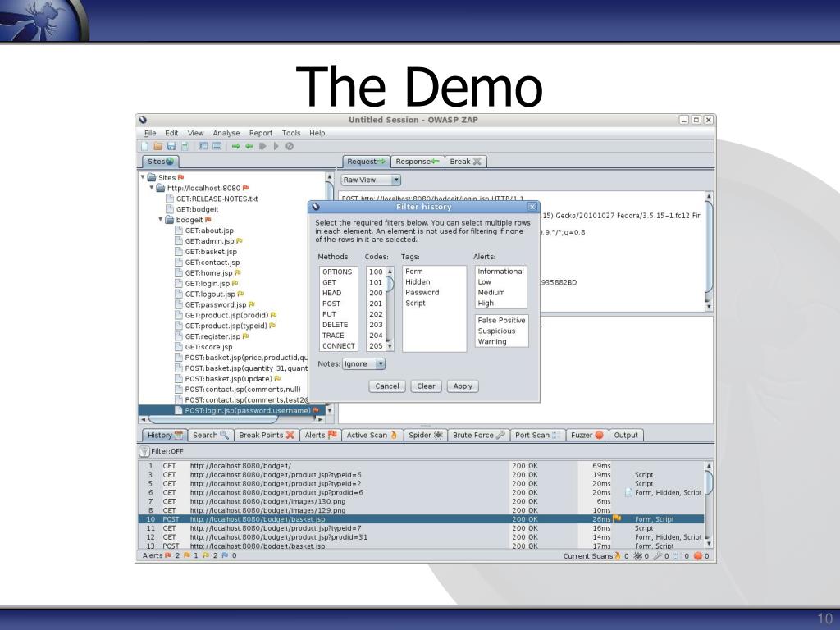Click the Clear button in filter dialog
This screenshot has width=840, height=630.
coord(427,386)
